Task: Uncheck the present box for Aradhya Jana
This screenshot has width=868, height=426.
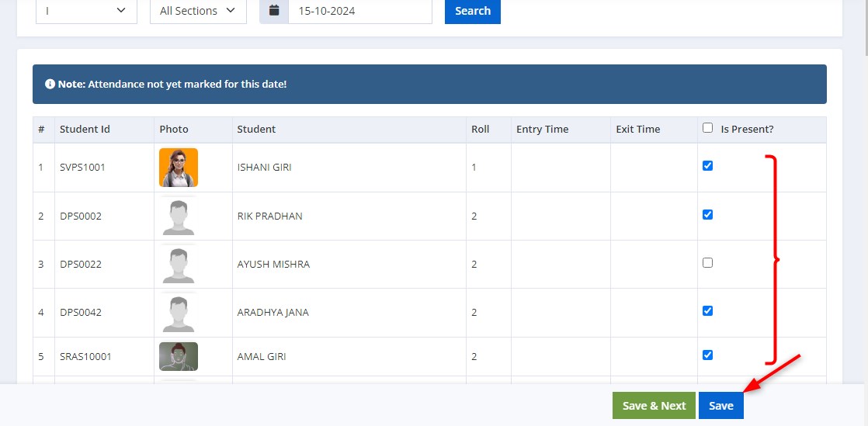Action: coord(707,311)
